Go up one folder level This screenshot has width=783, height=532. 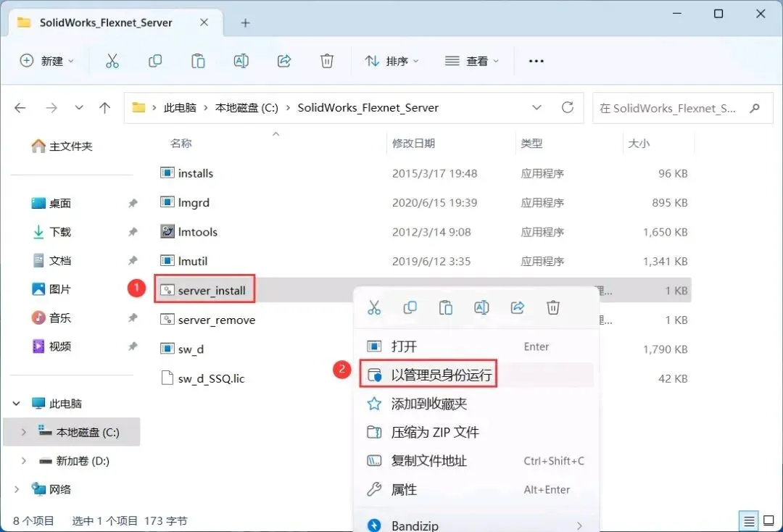coord(105,108)
